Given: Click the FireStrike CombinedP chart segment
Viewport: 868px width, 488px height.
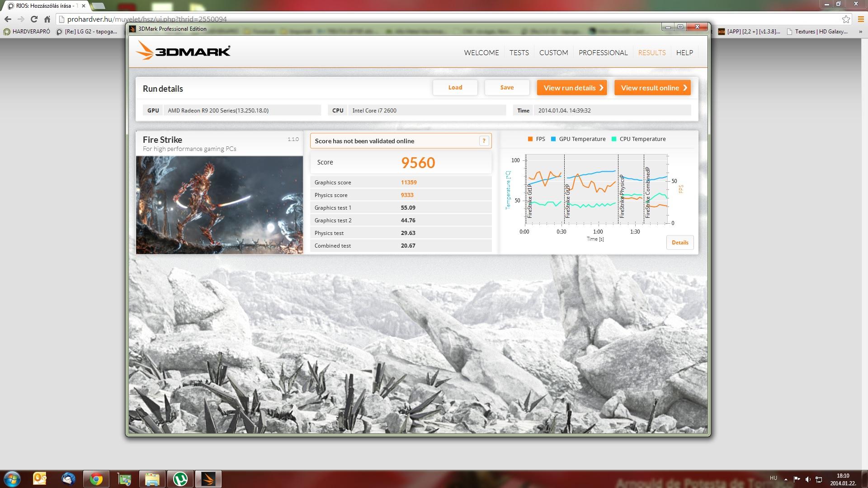Looking at the screenshot, I should 656,189.
